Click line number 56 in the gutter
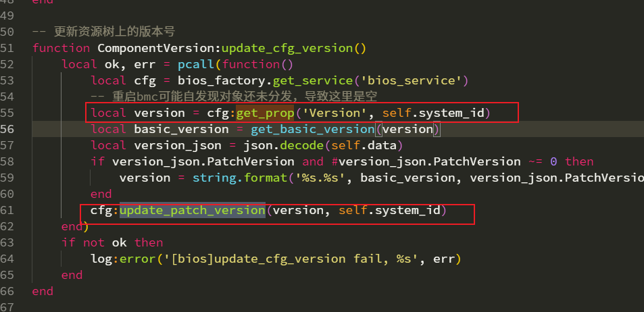This screenshot has width=644, height=312. point(7,129)
